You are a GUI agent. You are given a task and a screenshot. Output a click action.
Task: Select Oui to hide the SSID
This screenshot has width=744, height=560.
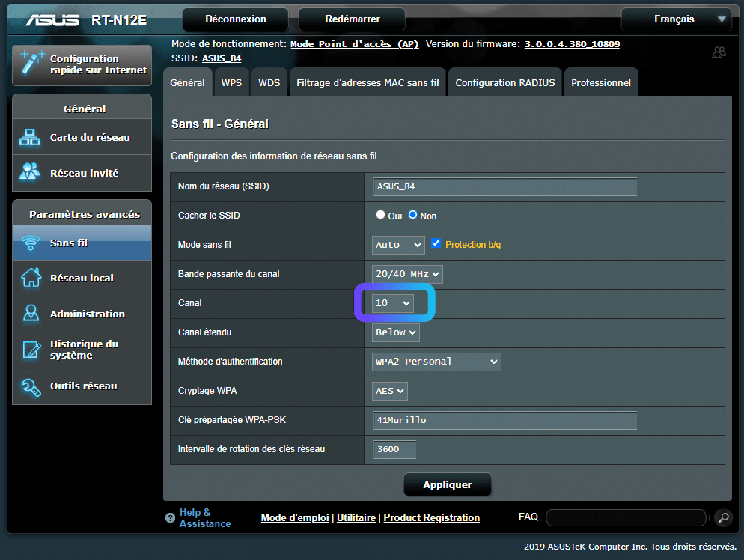pyautogui.click(x=380, y=216)
